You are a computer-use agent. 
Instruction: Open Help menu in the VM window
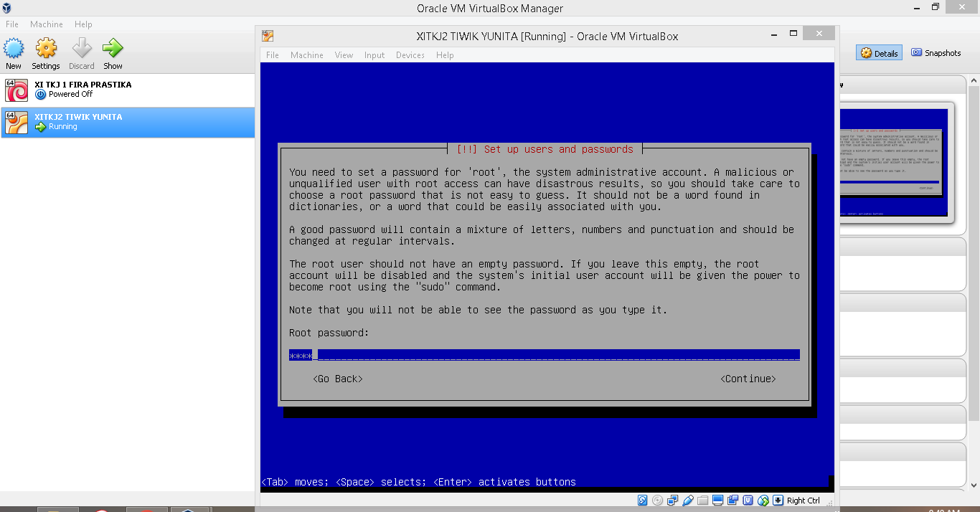tap(445, 55)
